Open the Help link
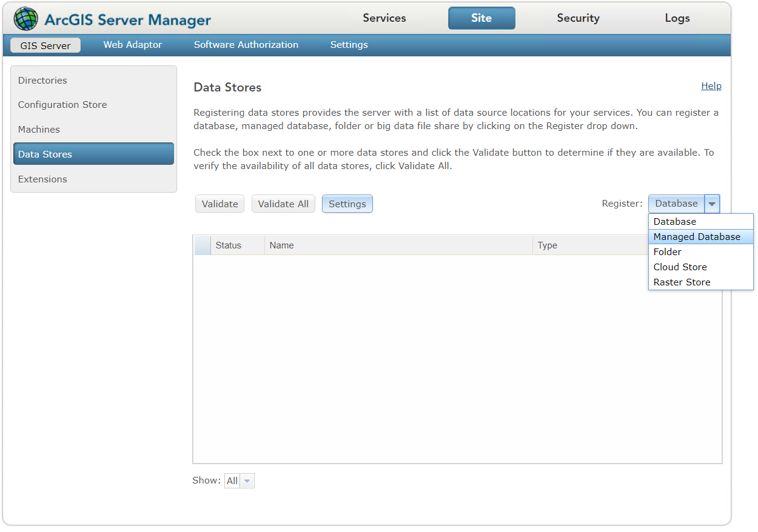Screen dimensions: 758x532 click(x=711, y=86)
